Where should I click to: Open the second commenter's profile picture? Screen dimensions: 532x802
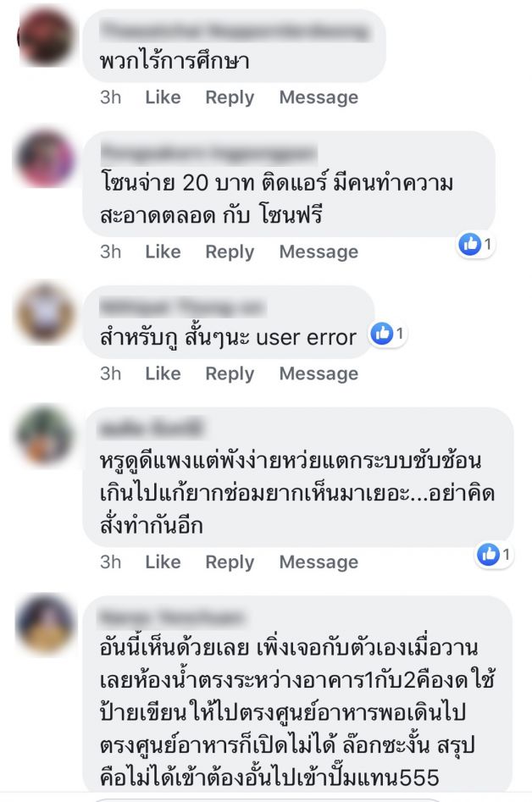[x=46, y=158]
